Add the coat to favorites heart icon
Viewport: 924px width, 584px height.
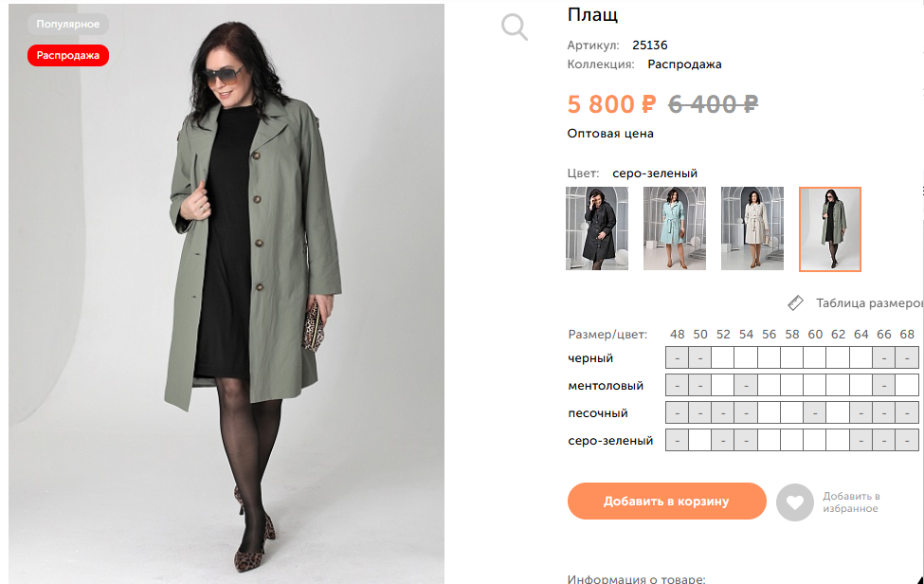(794, 501)
